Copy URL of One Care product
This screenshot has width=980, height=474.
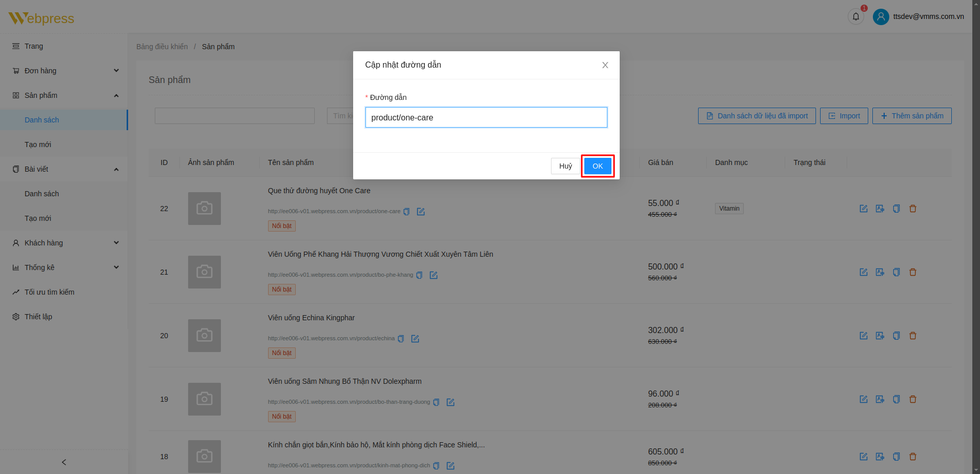pos(406,212)
